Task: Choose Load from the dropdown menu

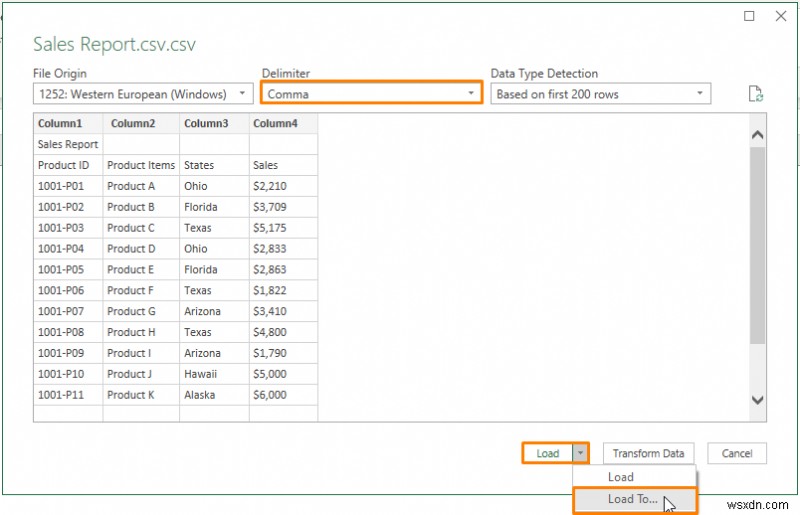Action: pyautogui.click(x=634, y=477)
